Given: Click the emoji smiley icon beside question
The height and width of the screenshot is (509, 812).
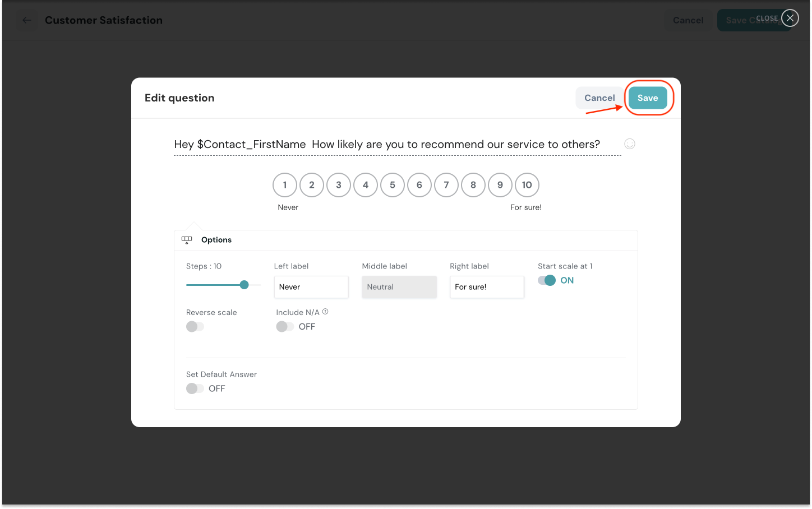Looking at the screenshot, I should [630, 144].
